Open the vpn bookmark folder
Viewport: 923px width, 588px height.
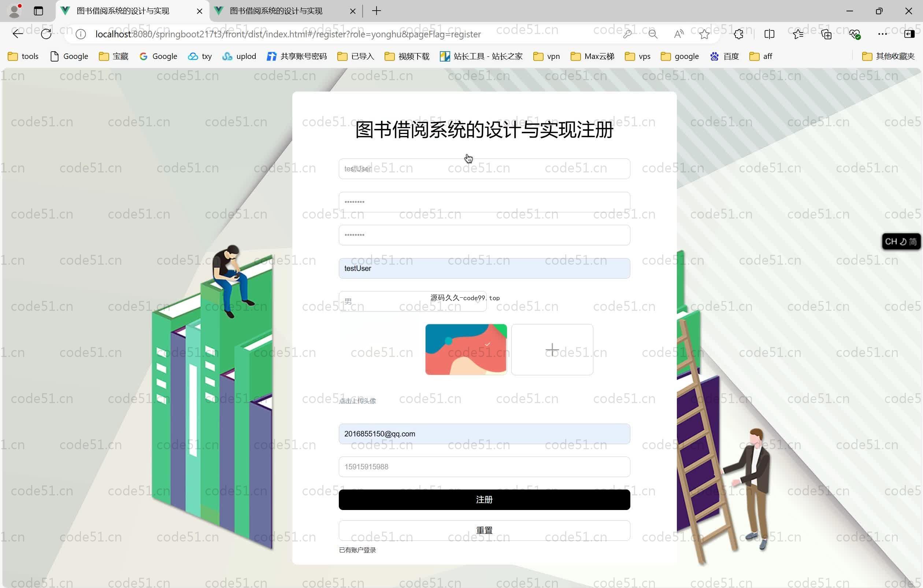[x=546, y=56]
